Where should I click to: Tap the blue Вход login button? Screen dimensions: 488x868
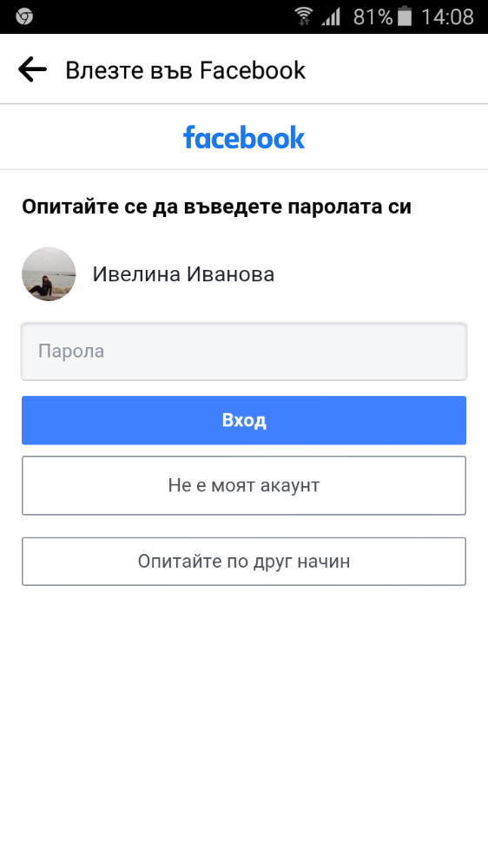click(244, 420)
